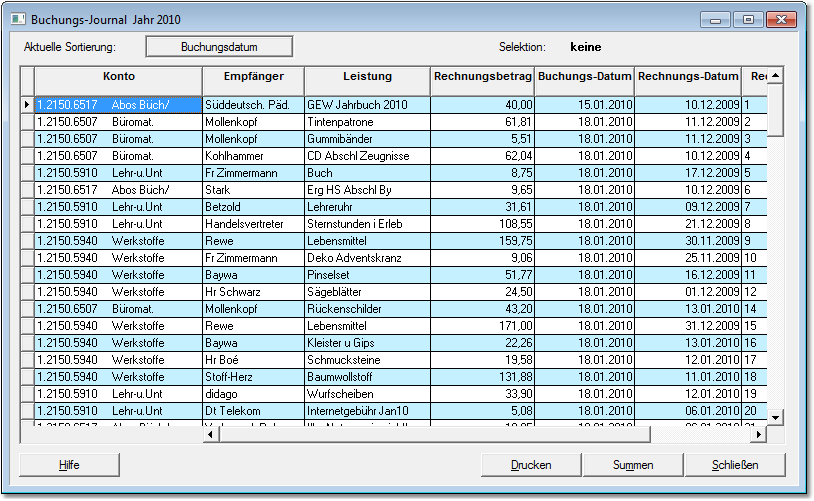Select the Leistung column header
The image size is (814, 501).
pos(367,77)
